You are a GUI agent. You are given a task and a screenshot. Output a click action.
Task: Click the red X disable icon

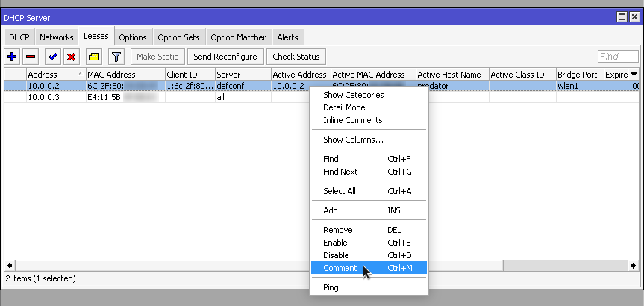(72, 57)
